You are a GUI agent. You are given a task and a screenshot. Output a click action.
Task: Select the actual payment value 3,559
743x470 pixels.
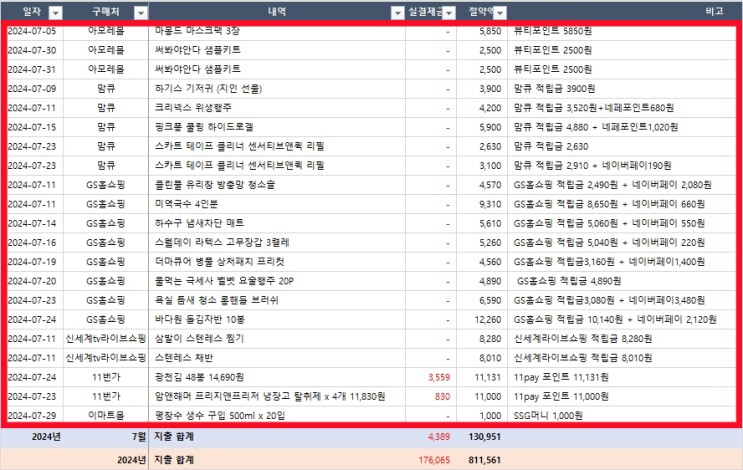click(439, 377)
